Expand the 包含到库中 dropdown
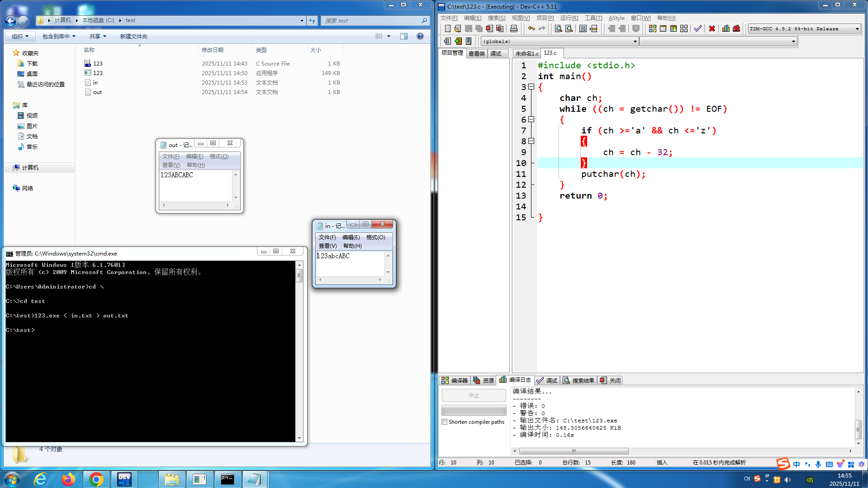Image resolution: width=868 pixels, height=488 pixels. pos(59,36)
